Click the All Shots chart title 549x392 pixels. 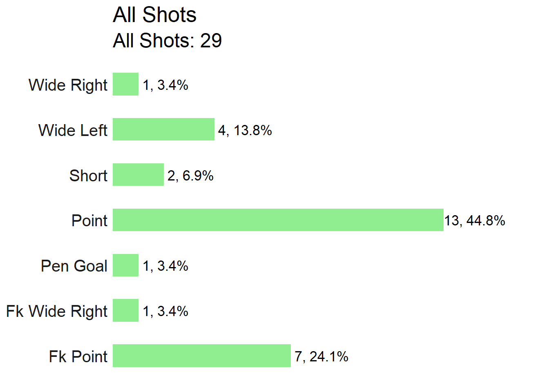pyautogui.click(x=154, y=15)
